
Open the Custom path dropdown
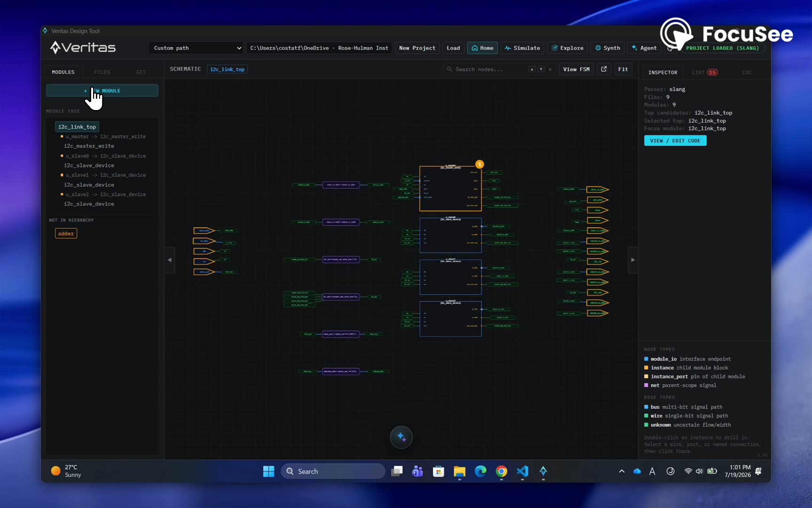tap(196, 48)
